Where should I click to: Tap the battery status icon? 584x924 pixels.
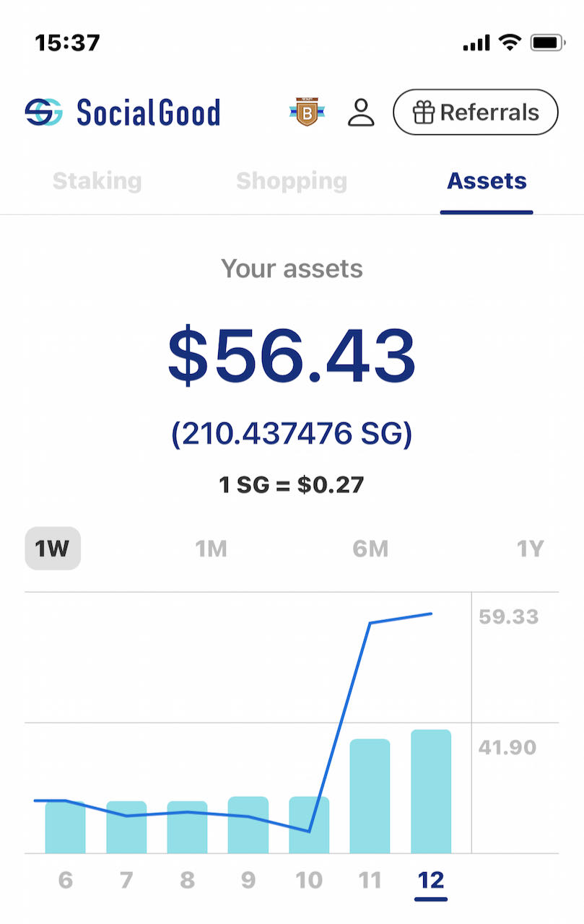[x=548, y=43]
